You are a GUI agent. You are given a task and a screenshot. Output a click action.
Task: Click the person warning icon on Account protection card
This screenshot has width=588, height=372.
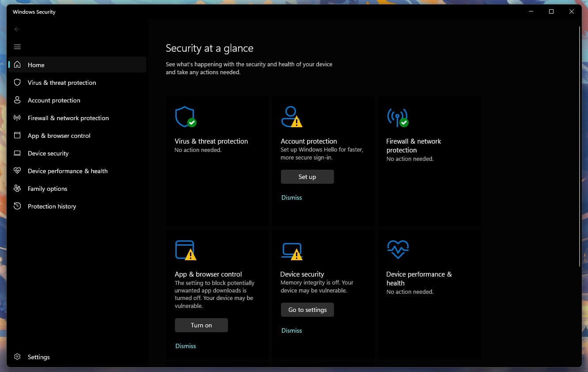pyautogui.click(x=292, y=117)
